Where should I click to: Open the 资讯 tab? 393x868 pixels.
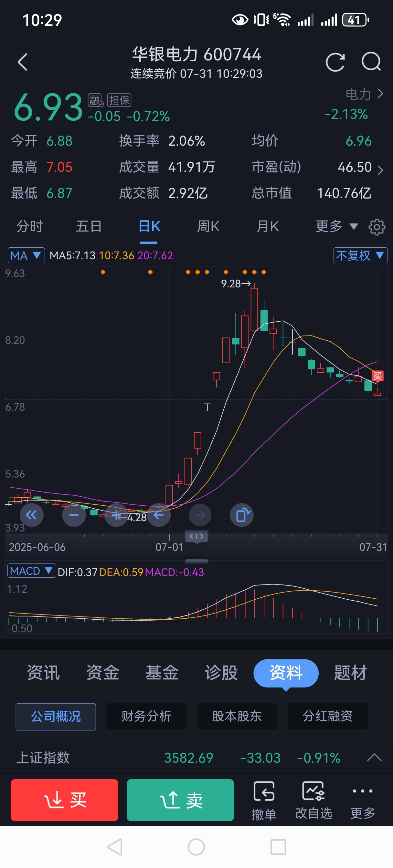tap(44, 673)
